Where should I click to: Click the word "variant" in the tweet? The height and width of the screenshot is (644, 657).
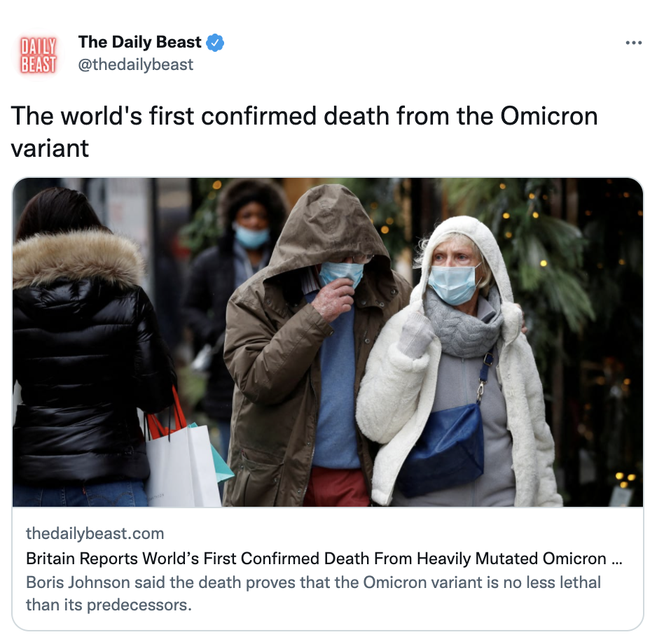click(50, 148)
